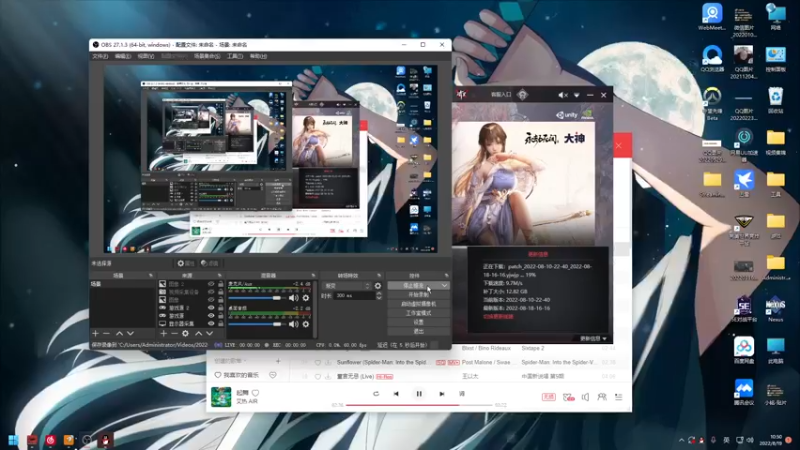Remove the selected scene with the minus icon

(x=107, y=333)
